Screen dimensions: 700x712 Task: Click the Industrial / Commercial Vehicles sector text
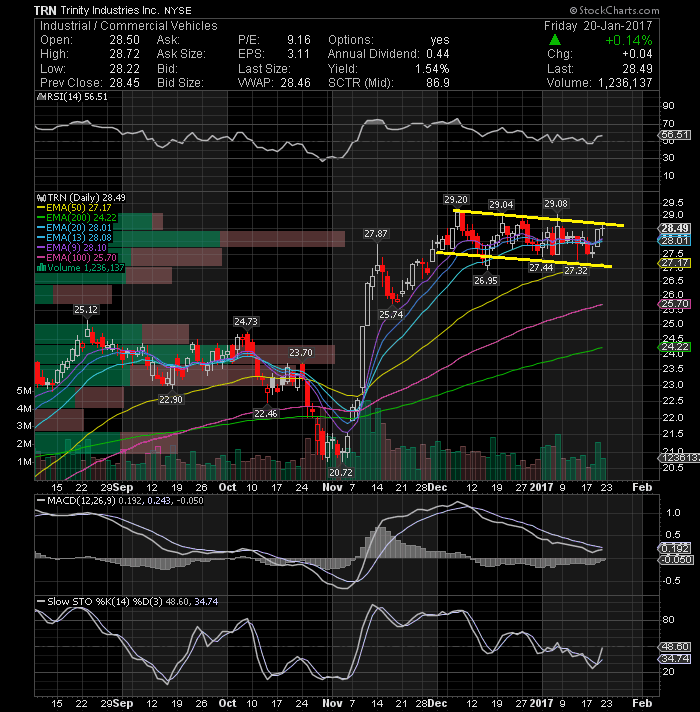point(128,26)
